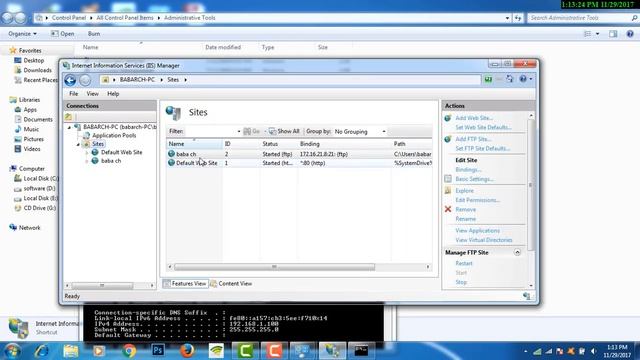Click the Actions panel vertical scrollbar
The height and width of the screenshot is (360, 640).
tap(531, 185)
